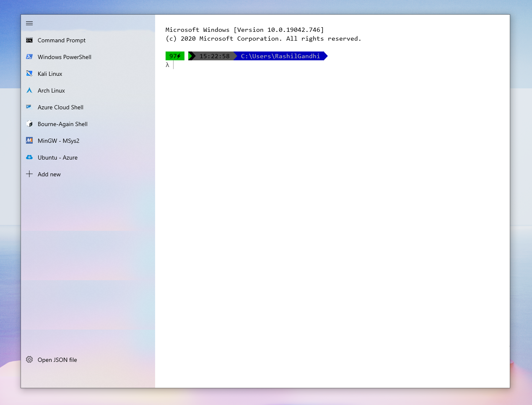Viewport: 532px width, 405px height.
Task: Click the Add new profile option
Action: (49, 174)
